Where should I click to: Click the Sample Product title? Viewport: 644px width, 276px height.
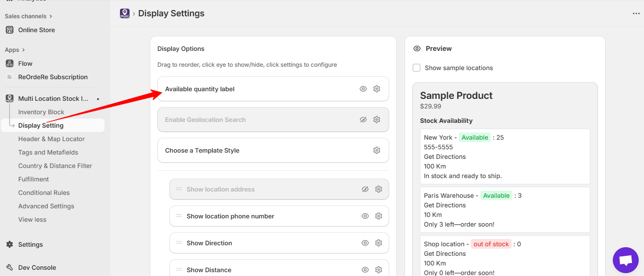tap(456, 96)
